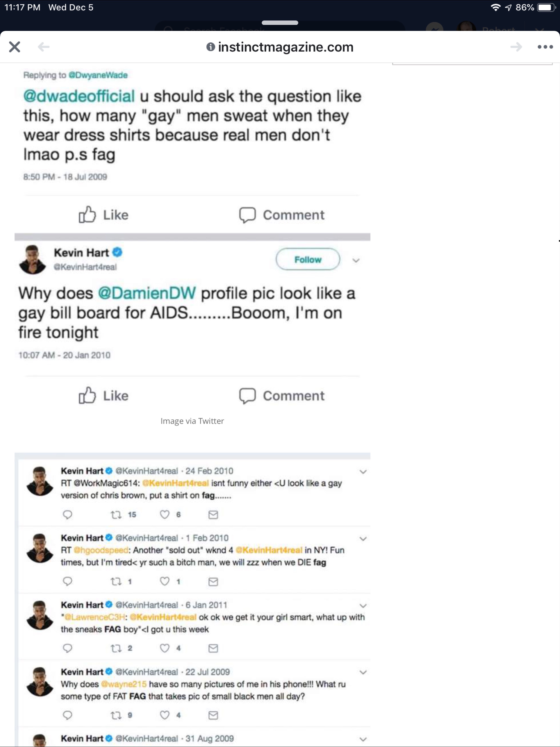Expand the 24 Feb 2010 tweet chevron
Image resolution: width=560 pixels, height=747 pixels.
[363, 472]
